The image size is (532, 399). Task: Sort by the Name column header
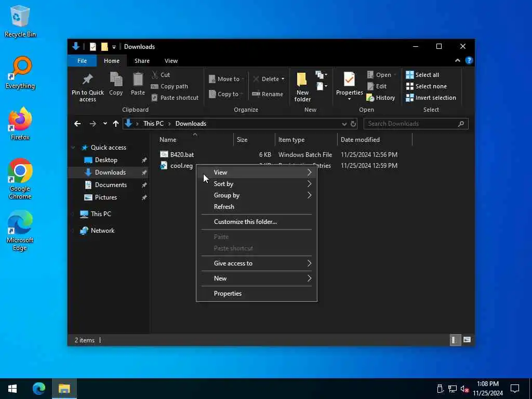pos(168,139)
